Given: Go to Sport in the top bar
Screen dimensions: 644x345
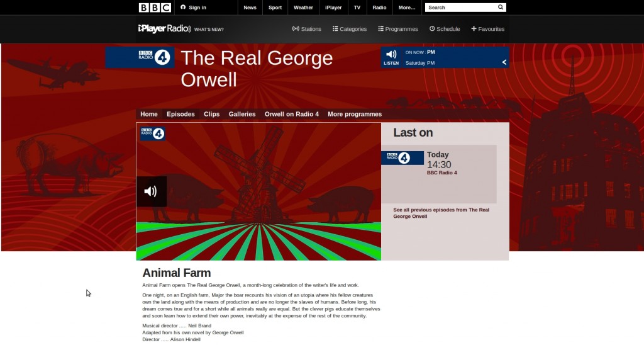Looking at the screenshot, I should [275, 8].
